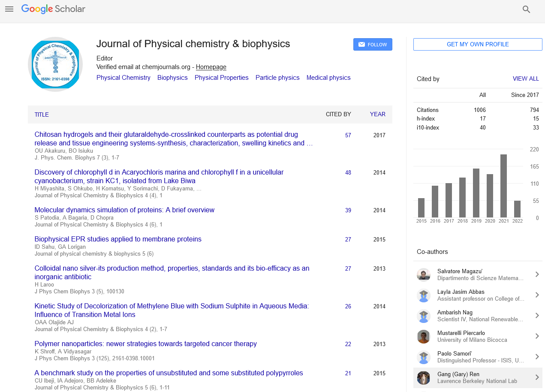Click Get My Own Profile button

478,45
